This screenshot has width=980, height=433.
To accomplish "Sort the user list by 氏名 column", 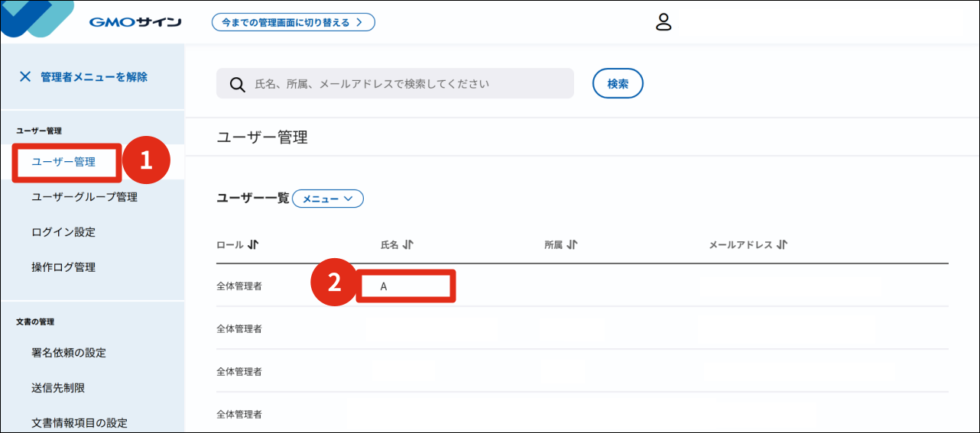I will pos(408,245).
